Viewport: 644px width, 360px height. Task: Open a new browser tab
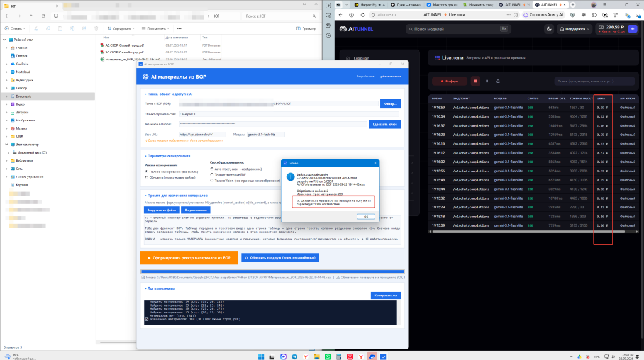(573, 5)
